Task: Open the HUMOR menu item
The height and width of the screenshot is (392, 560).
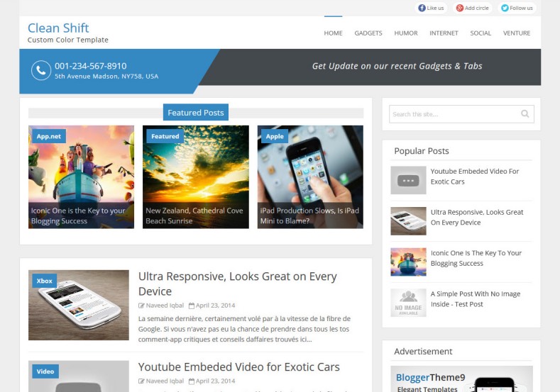Action: coord(406,33)
